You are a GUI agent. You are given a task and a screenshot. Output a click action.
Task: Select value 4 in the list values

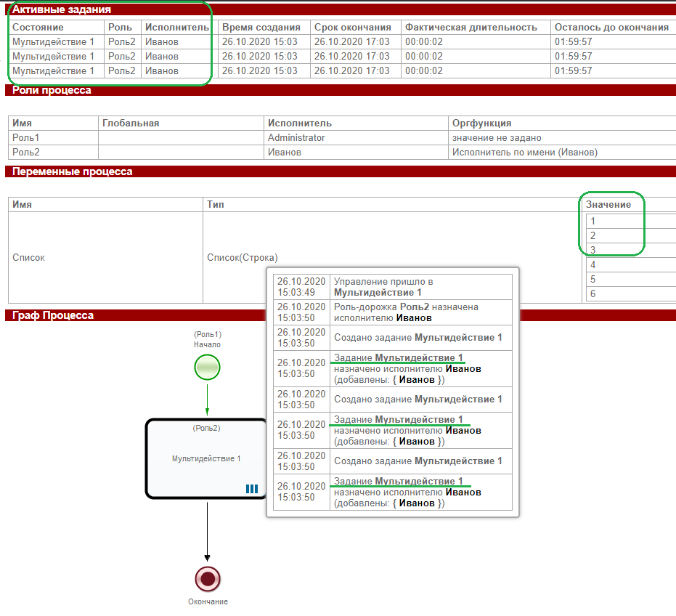tap(631, 264)
